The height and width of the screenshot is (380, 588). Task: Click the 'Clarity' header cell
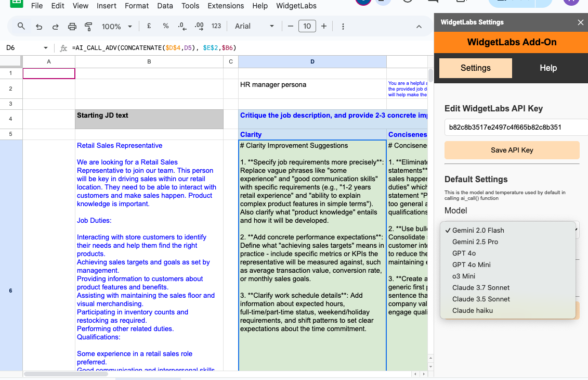(312, 134)
